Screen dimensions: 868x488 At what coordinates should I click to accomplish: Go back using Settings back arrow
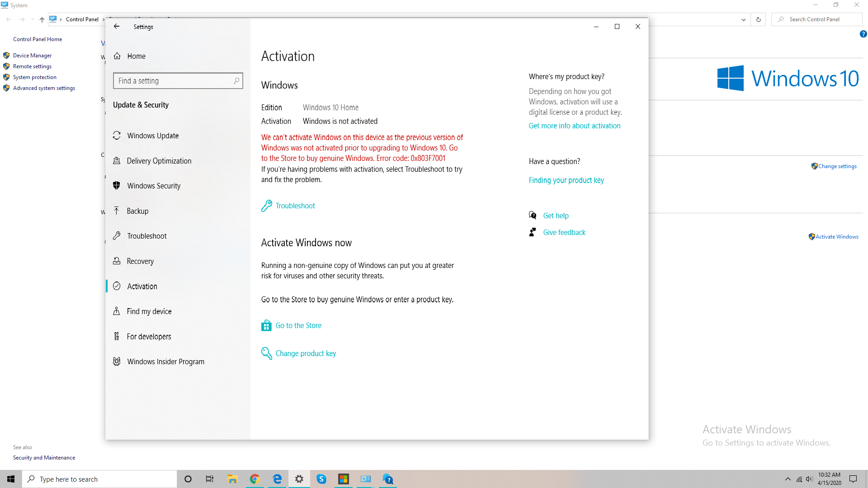tap(117, 27)
